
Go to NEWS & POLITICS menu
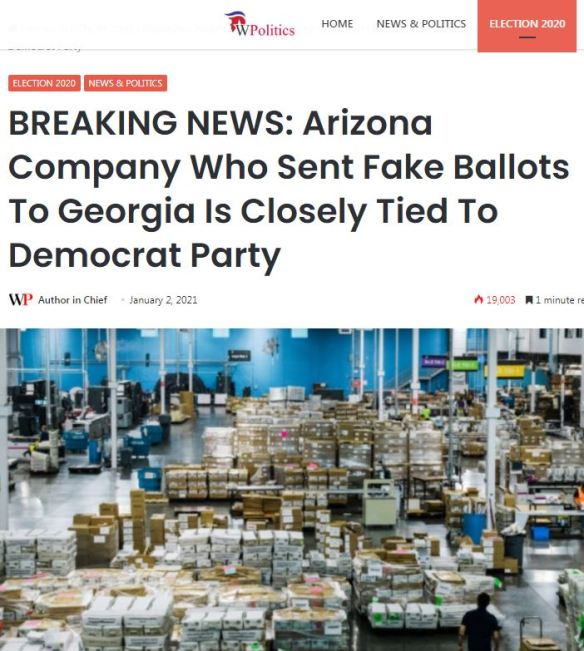pyautogui.click(x=421, y=24)
